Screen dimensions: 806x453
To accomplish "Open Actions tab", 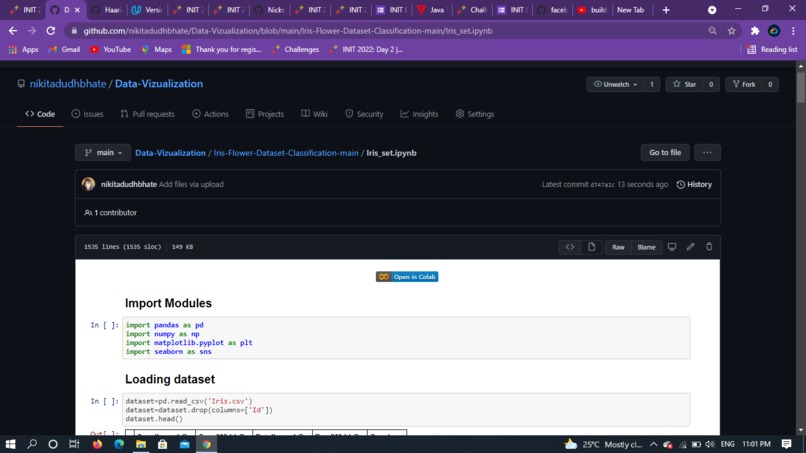I will 210,114.
